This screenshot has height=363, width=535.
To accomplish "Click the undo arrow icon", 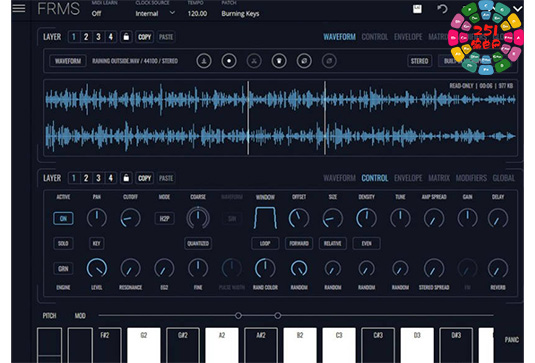I will point(442,9).
